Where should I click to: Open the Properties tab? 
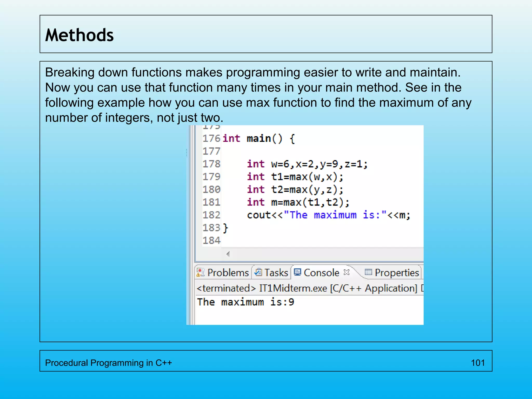392,272
